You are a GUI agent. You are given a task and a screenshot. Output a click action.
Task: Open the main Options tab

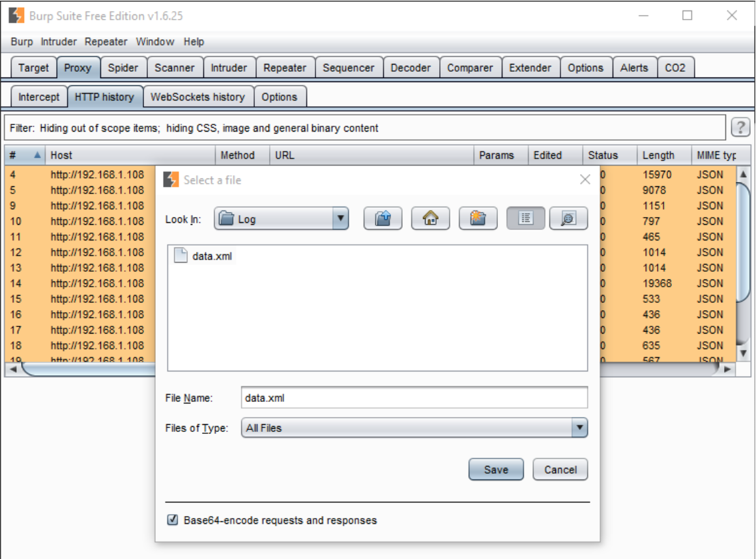586,68
